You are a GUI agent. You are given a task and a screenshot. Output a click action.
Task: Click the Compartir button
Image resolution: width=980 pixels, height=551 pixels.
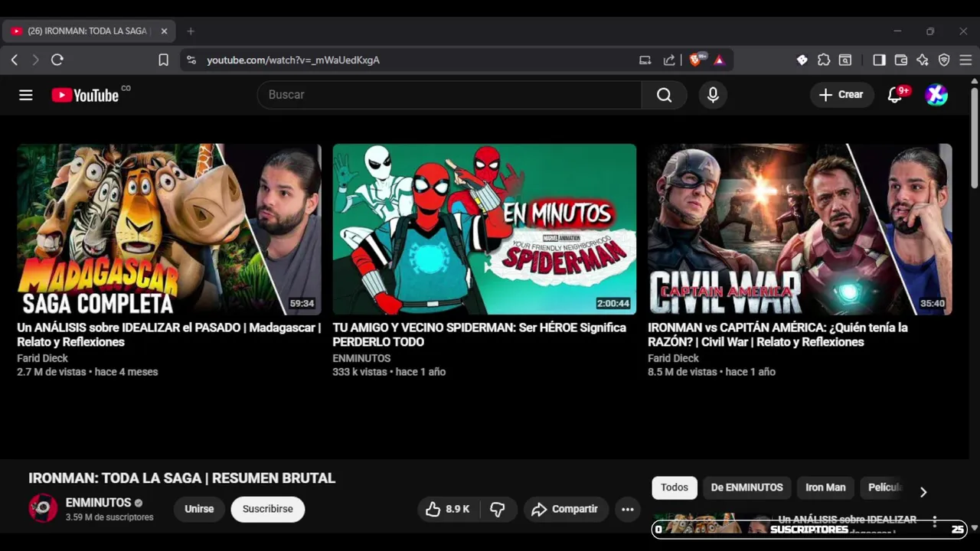point(566,509)
